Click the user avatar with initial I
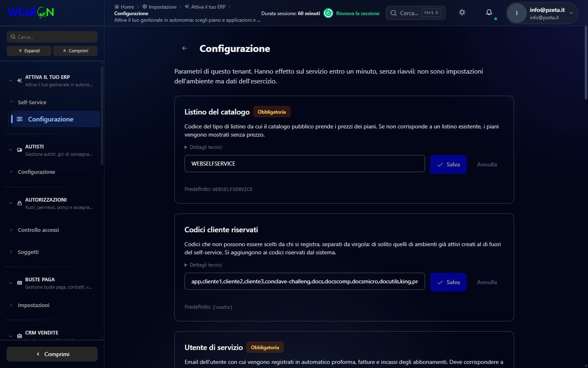Image resolution: width=588 pixels, height=368 pixels. [x=517, y=13]
